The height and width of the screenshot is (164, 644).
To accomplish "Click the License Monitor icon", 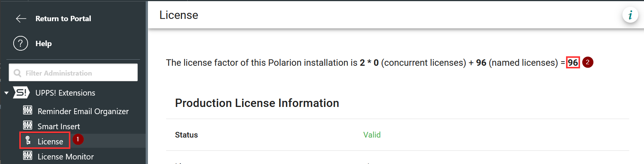I will click(x=28, y=156).
